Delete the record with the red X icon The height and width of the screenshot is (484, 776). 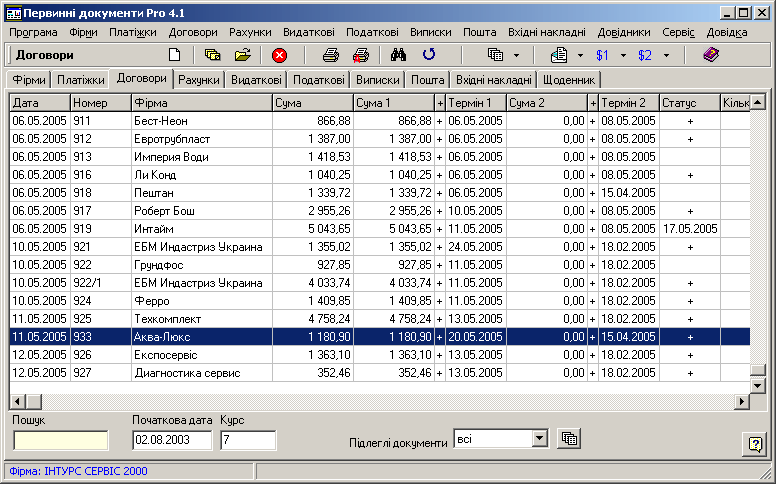click(x=280, y=55)
